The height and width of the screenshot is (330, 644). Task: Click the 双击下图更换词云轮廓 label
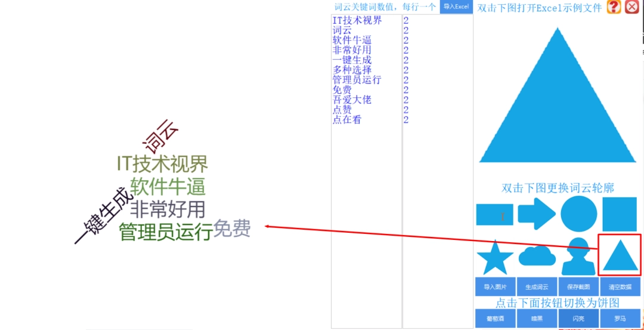(x=558, y=188)
